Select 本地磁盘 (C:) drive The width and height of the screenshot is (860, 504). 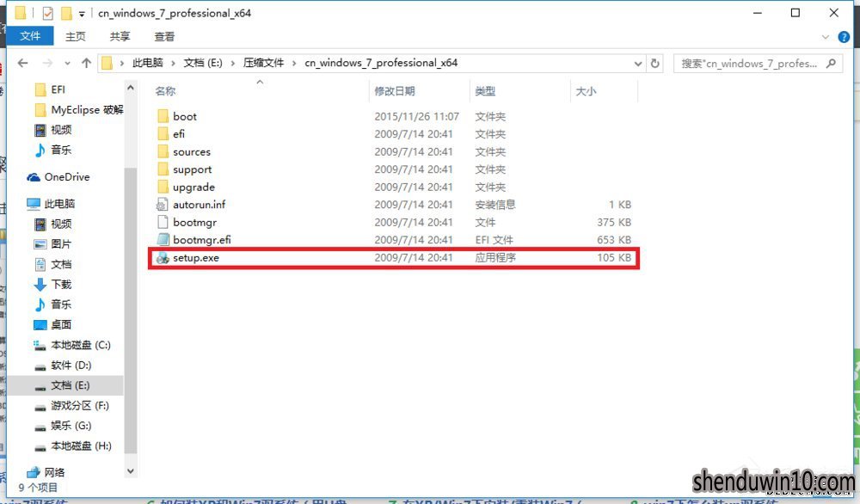(72, 345)
